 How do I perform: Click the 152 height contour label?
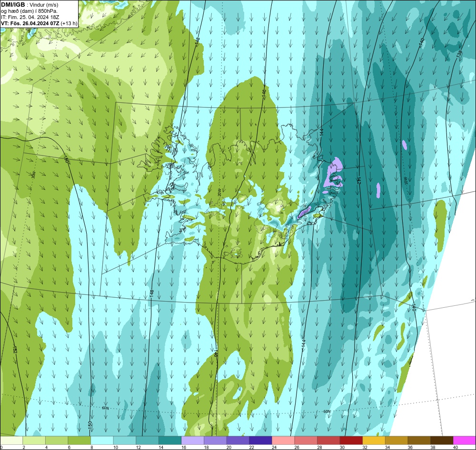15,349
